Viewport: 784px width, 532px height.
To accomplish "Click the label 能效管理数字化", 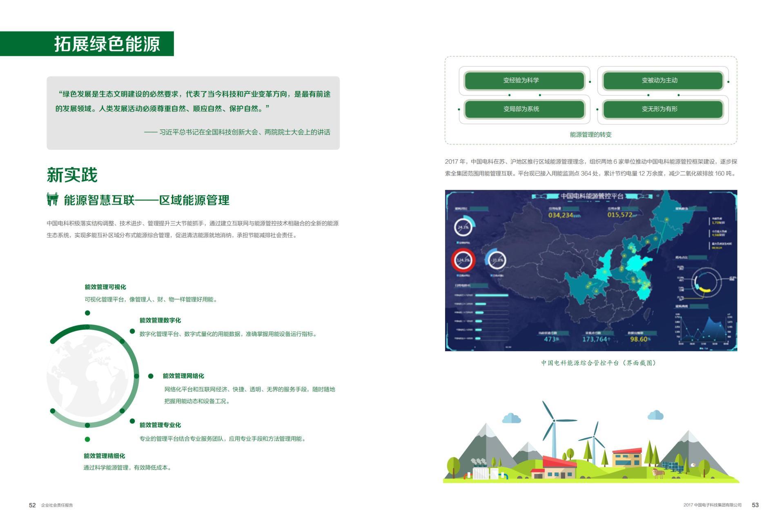I will point(160,321).
